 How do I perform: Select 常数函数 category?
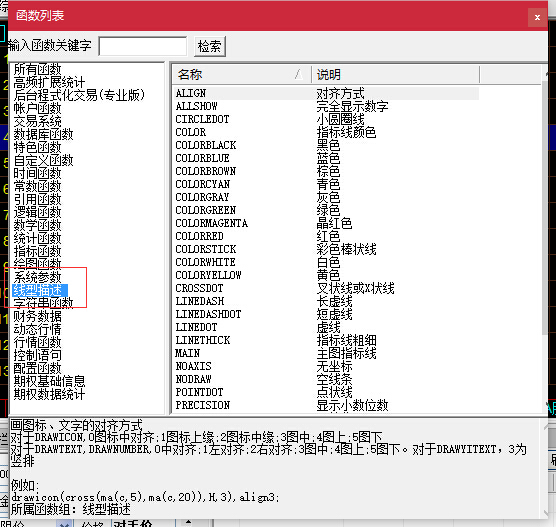[x=37, y=186]
